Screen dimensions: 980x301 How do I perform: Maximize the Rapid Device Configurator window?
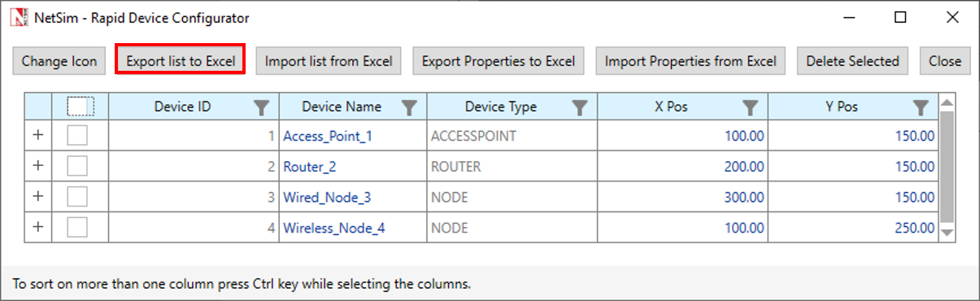(900, 17)
